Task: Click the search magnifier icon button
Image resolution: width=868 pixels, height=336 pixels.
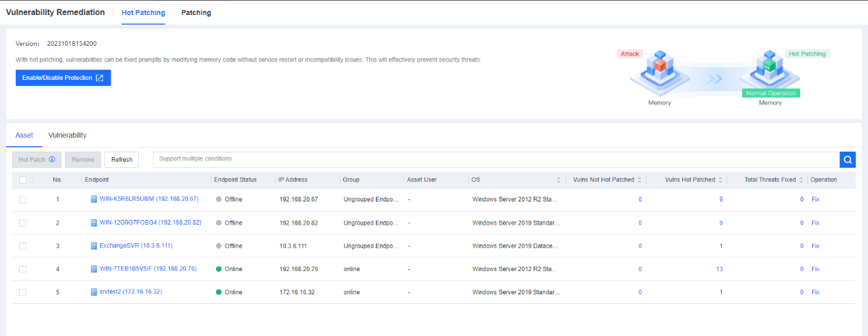Action: point(847,160)
